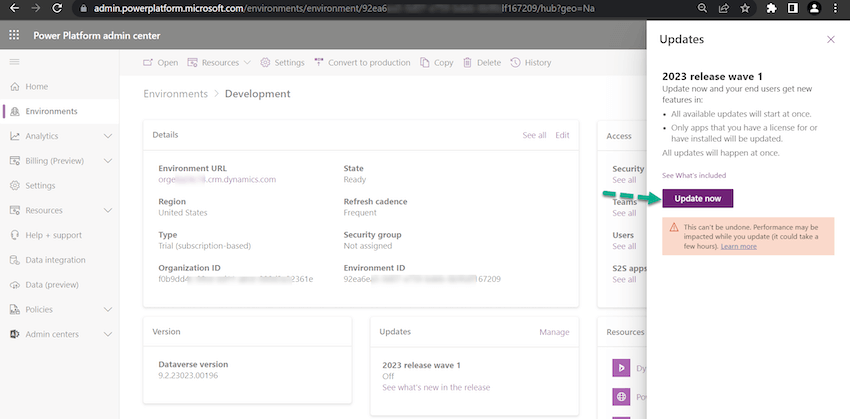Image resolution: width=850 pixels, height=419 pixels.
Task: Click Manage in Updates card
Action: pyautogui.click(x=554, y=332)
